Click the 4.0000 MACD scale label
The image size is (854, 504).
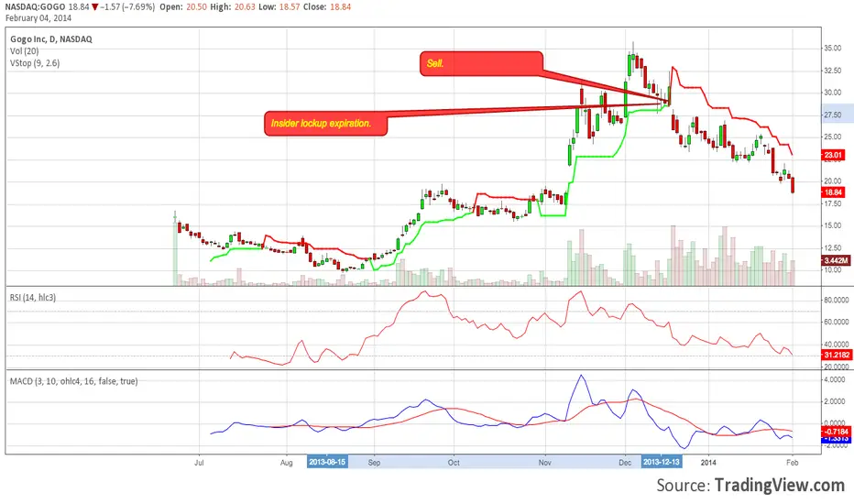point(835,379)
